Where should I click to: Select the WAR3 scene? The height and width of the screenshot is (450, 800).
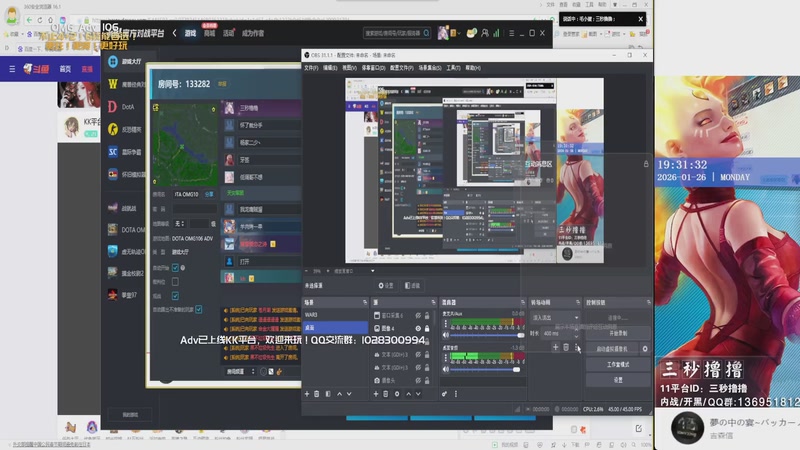click(x=335, y=315)
